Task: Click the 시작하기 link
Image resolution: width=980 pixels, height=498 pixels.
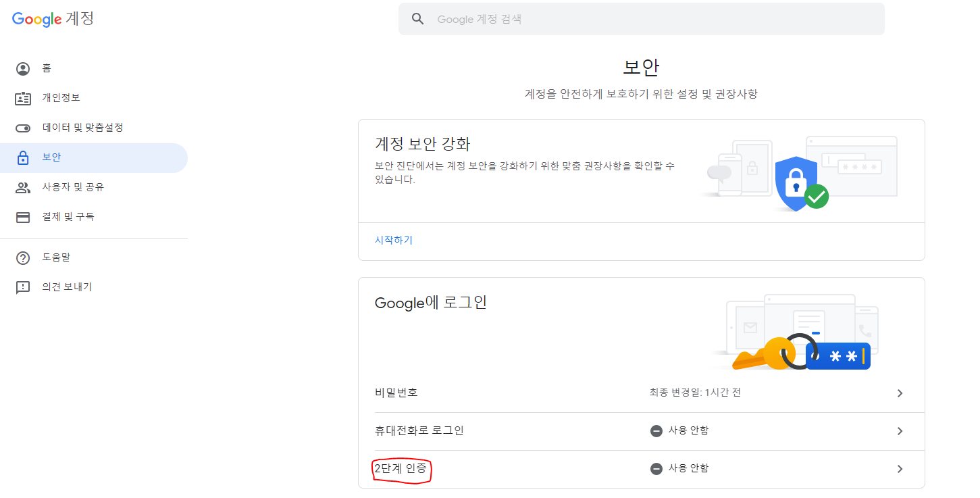Action: 394,240
